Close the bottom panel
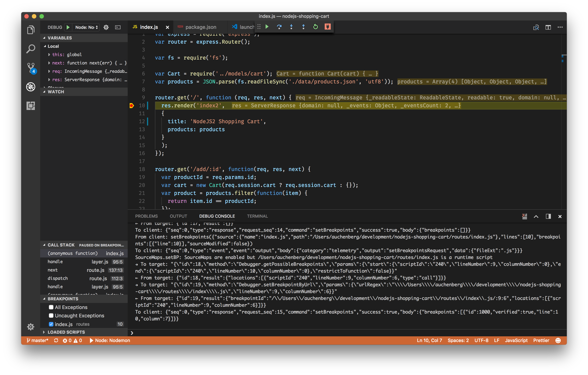 point(560,216)
